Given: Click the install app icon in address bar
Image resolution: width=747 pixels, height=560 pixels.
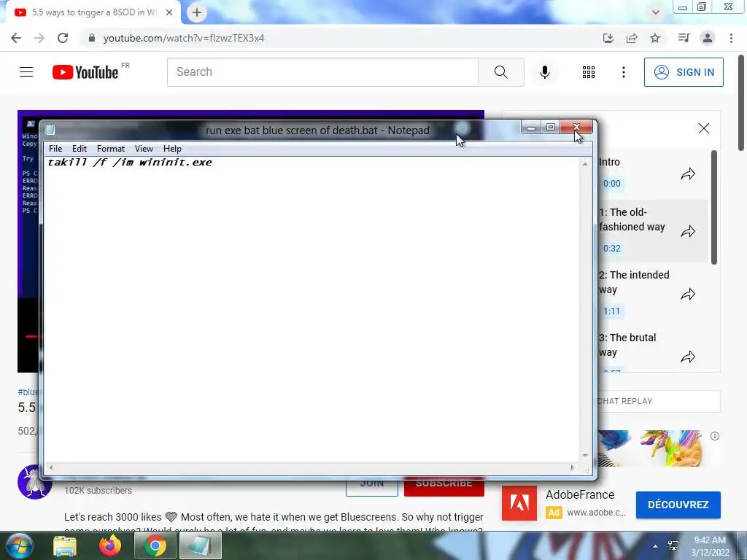Looking at the screenshot, I should [608, 38].
